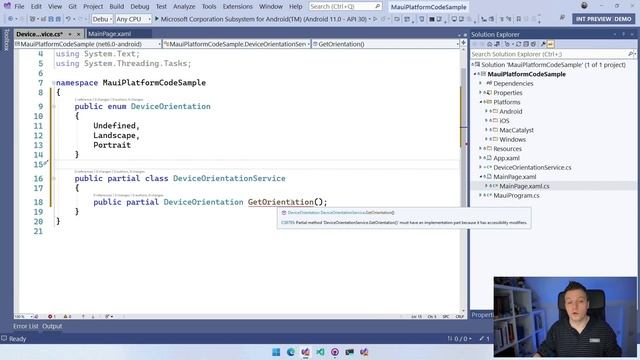Open the Any CPU platform dropdown
Image resolution: width=640 pixels, height=360 pixels.
133,19
